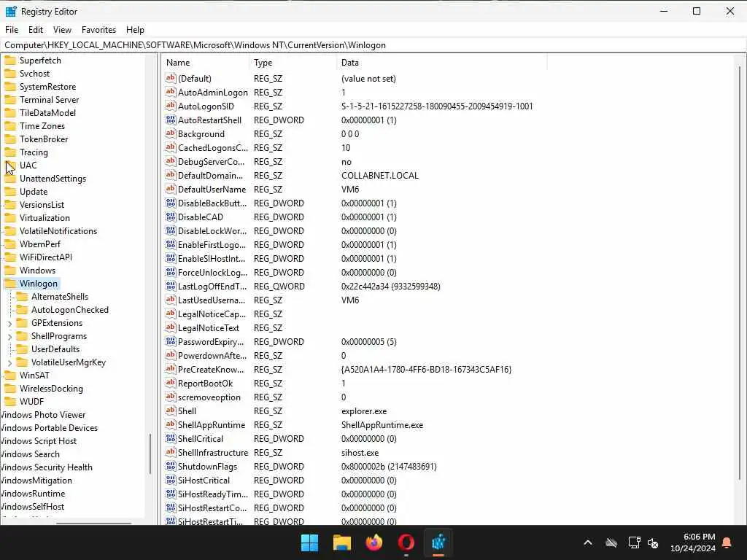Select the LastUsedUserna... value row
Image resolution: width=747 pixels, height=560 pixels.
(x=211, y=300)
